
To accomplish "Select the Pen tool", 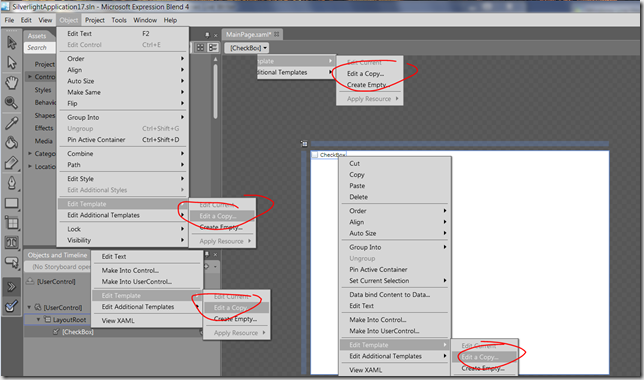I will 12,183.
